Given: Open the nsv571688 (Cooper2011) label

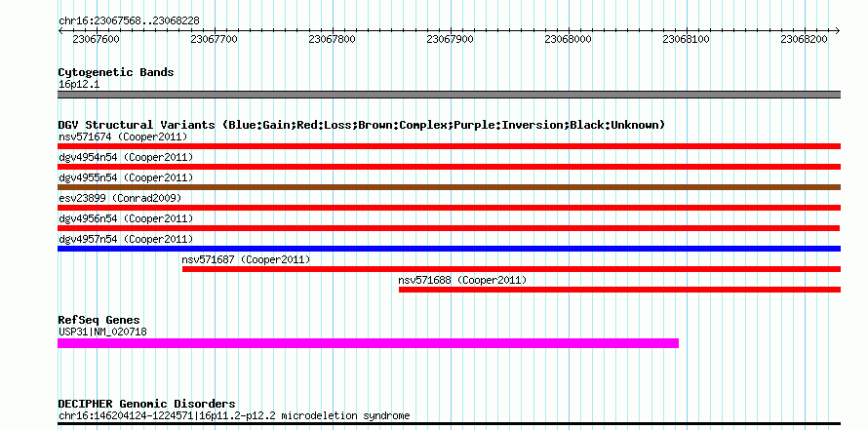Looking at the screenshot, I should click(x=462, y=280).
